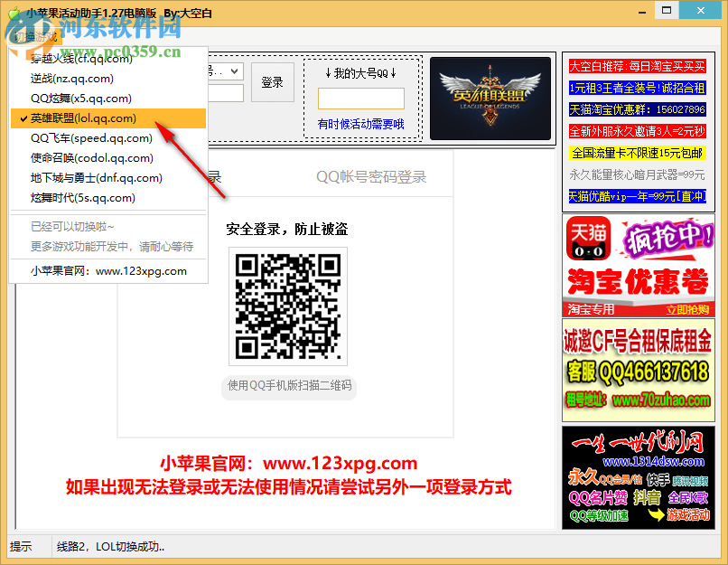Click the 小苹果官网: www.123xpg.com red text

[289, 463]
